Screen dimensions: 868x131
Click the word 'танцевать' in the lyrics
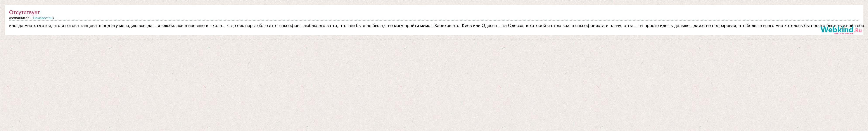pyautogui.click(x=90, y=26)
